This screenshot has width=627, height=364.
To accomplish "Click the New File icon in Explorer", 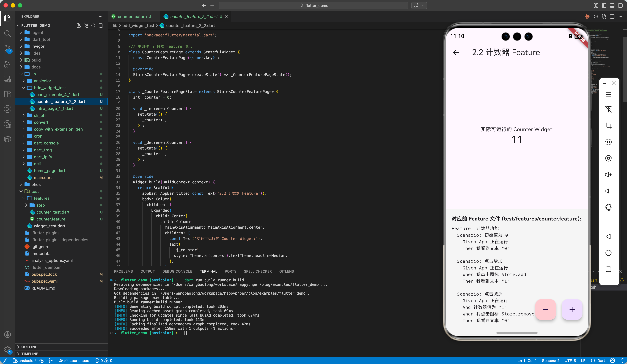I will click(x=78, y=25).
